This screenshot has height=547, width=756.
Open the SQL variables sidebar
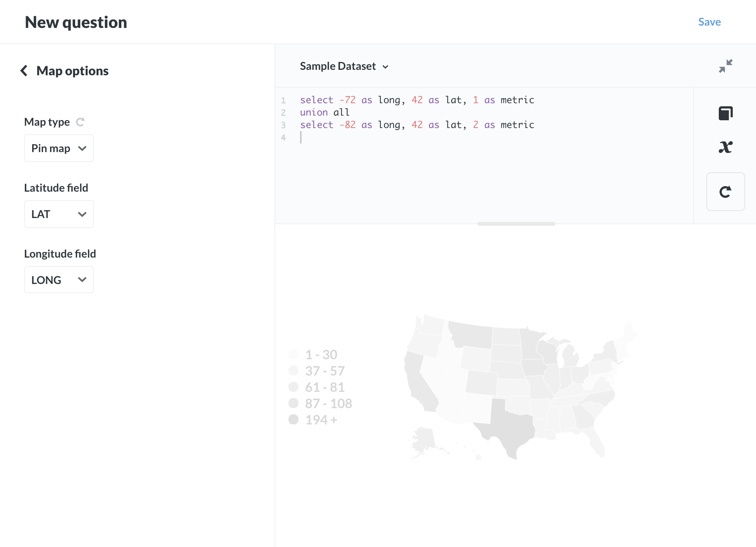[x=725, y=147]
